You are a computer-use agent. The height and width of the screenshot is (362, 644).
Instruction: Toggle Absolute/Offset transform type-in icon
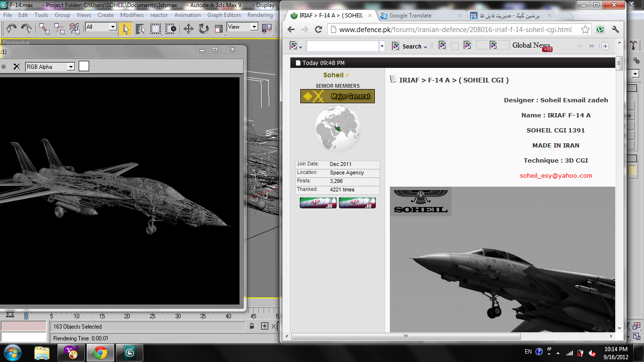[264, 326]
